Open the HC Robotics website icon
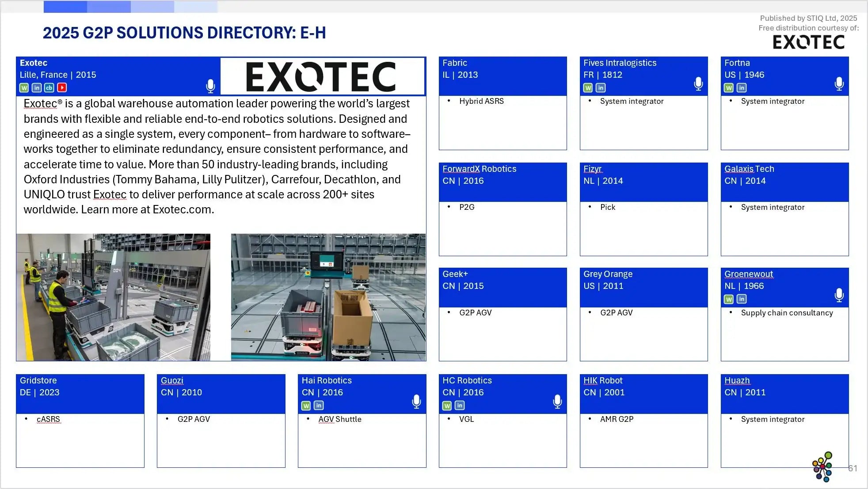 pyautogui.click(x=447, y=406)
